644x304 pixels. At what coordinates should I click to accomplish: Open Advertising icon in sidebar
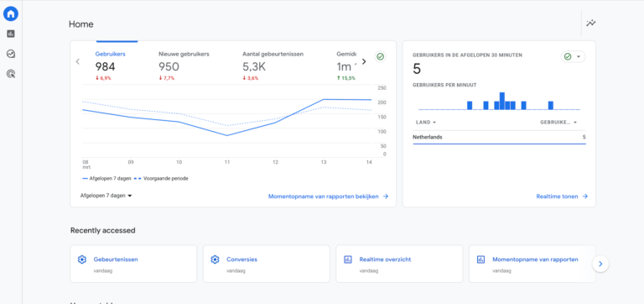[x=11, y=74]
